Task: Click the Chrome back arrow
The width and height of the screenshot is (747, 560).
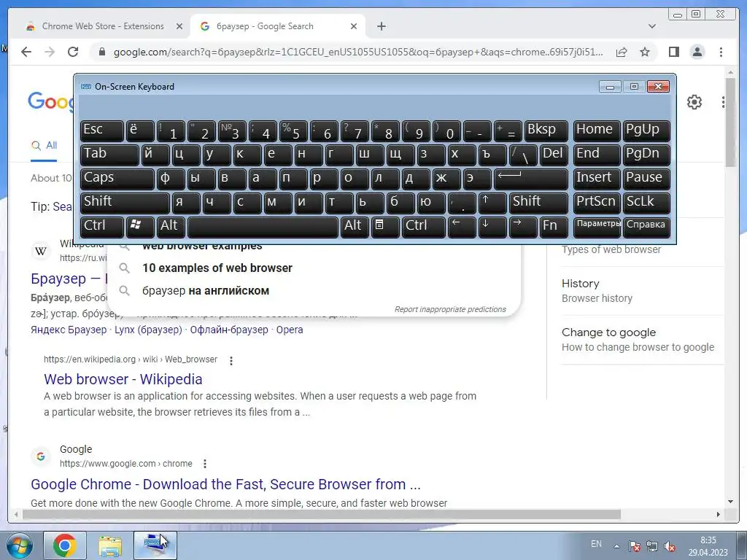Action: click(x=26, y=52)
